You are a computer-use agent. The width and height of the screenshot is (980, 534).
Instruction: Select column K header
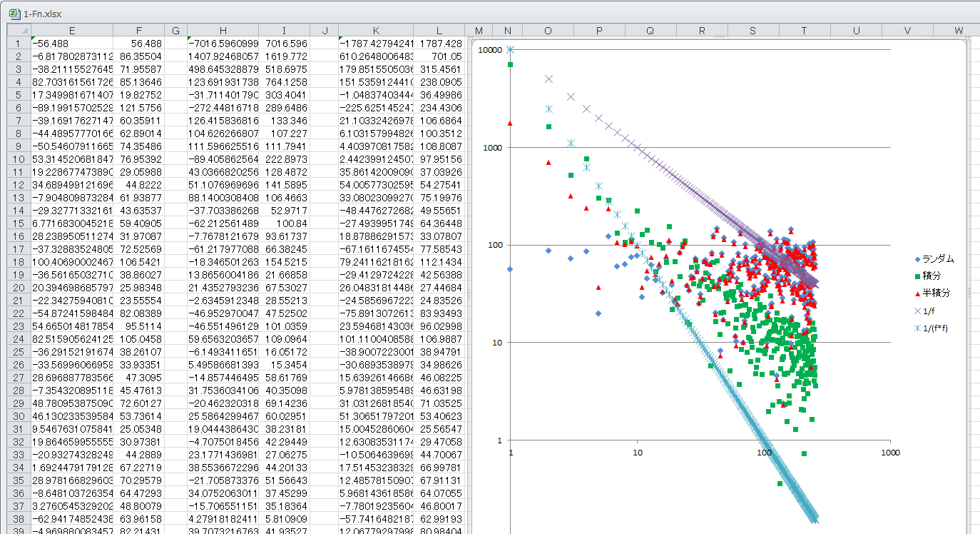pos(376,30)
